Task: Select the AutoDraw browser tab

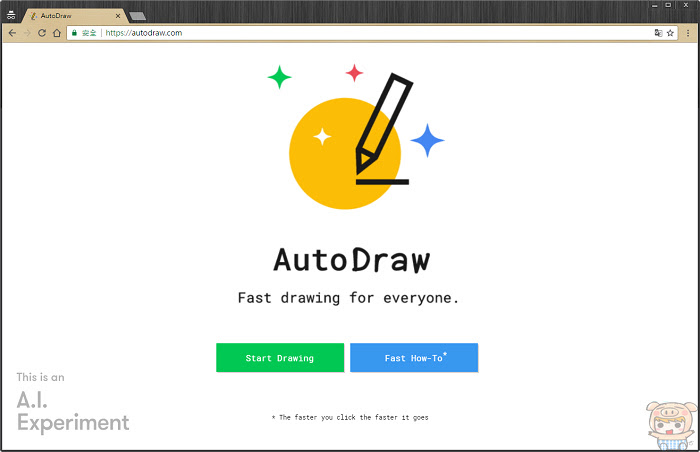Action: [x=74, y=16]
